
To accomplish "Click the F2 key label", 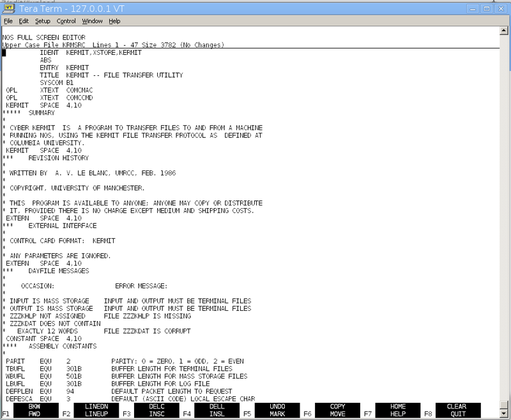I will (66, 414).
